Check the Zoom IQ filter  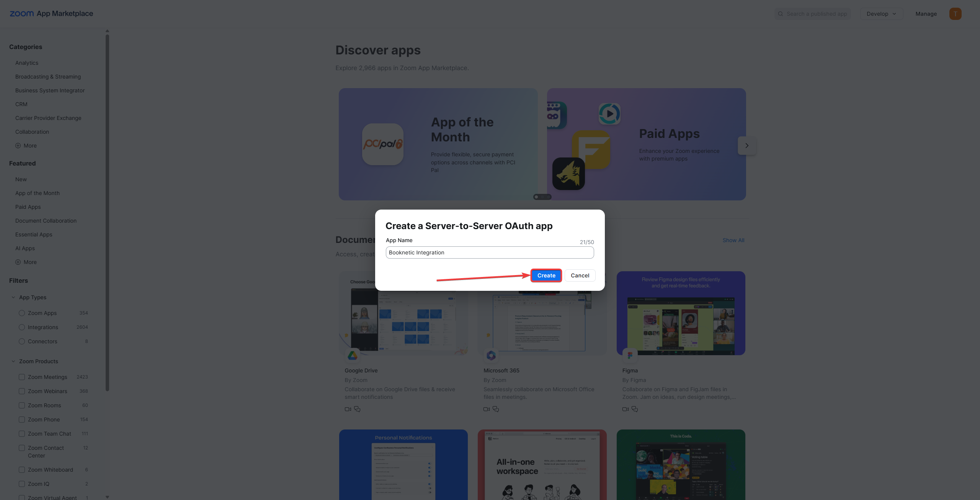click(x=22, y=484)
